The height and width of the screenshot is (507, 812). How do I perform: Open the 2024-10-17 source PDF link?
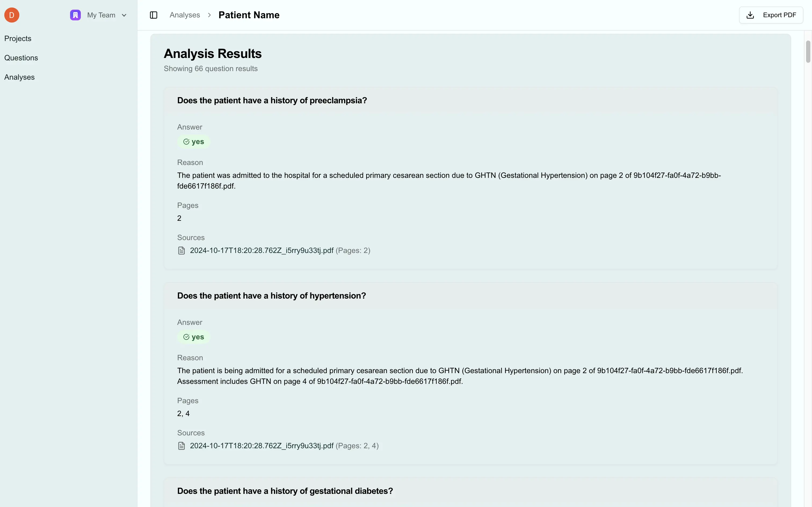(x=261, y=250)
